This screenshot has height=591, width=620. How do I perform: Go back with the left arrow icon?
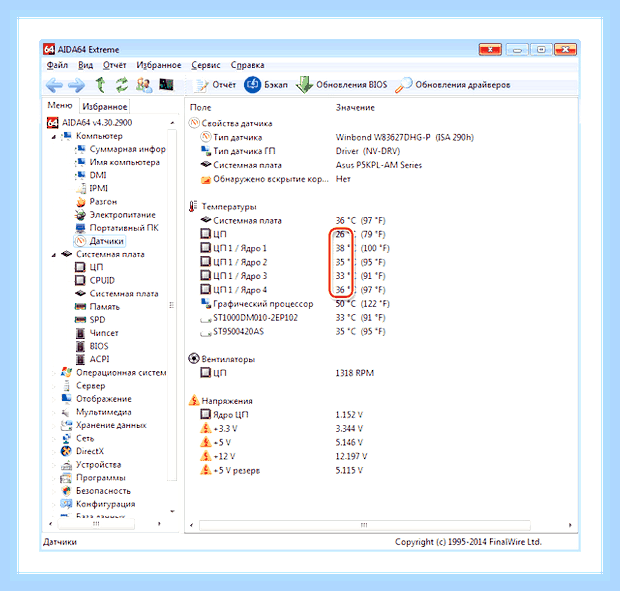pos(54,85)
